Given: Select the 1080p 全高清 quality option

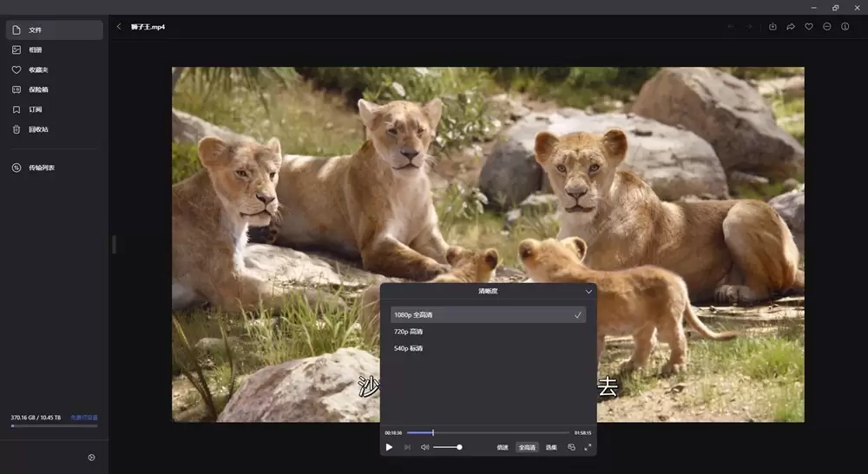Looking at the screenshot, I should click(x=488, y=314).
